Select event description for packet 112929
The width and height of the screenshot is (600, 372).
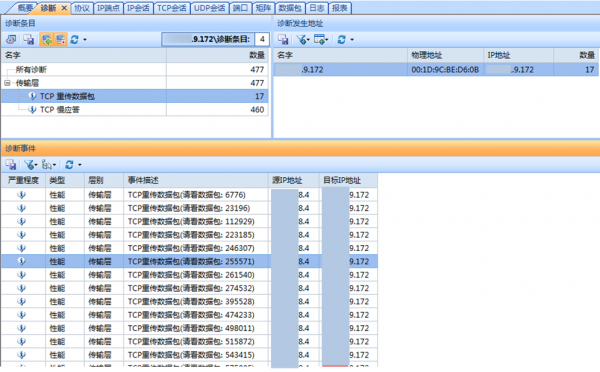pos(191,222)
